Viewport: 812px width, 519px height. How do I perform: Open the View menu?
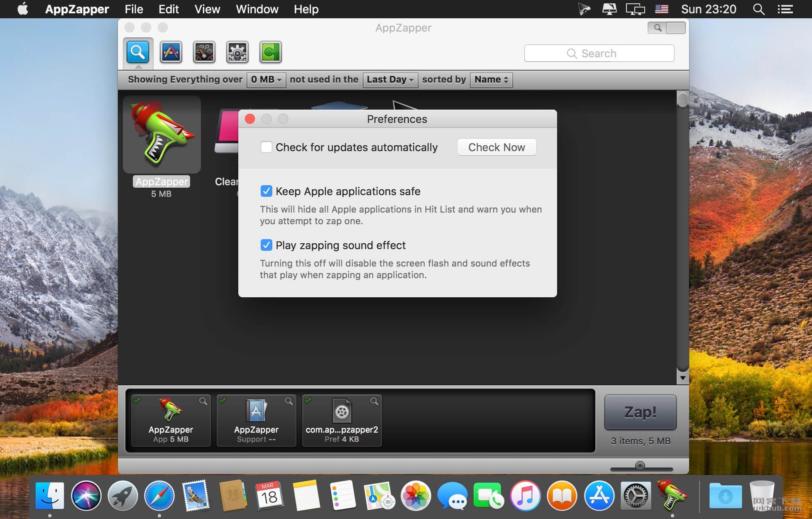[207, 9]
